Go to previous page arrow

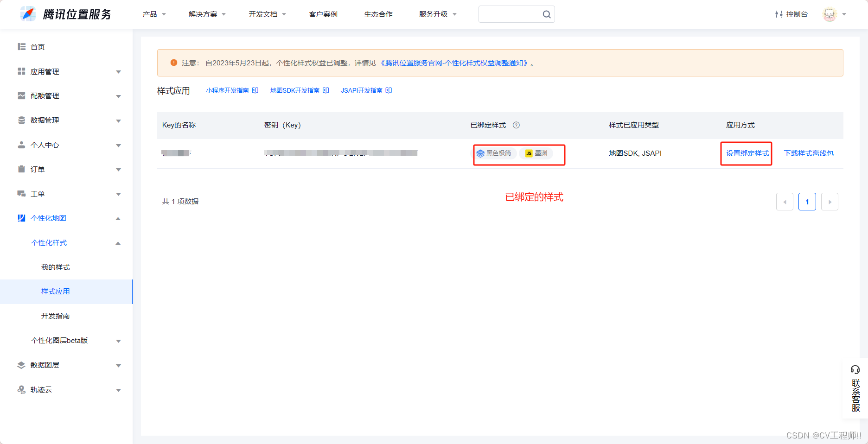[785, 202]
